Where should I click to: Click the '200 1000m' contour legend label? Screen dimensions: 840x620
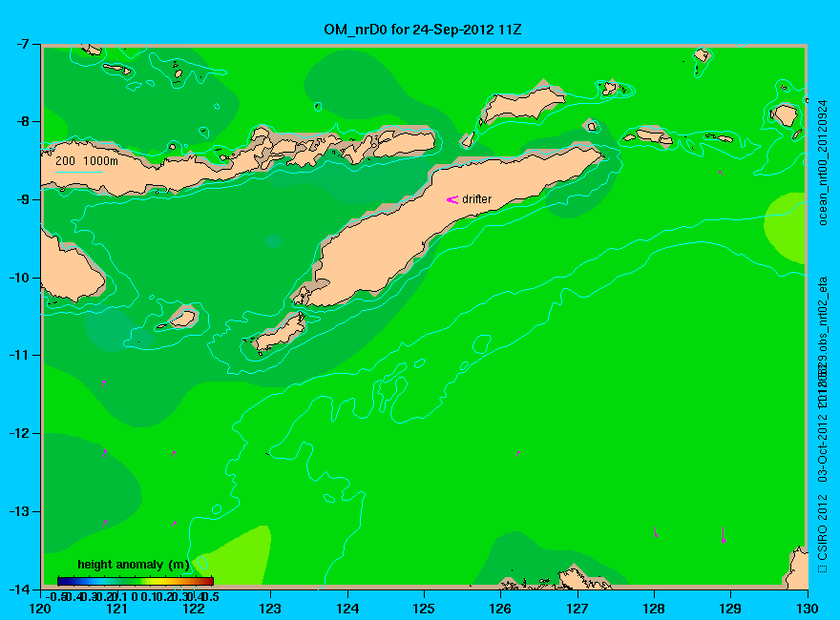(x=87, y=160)
